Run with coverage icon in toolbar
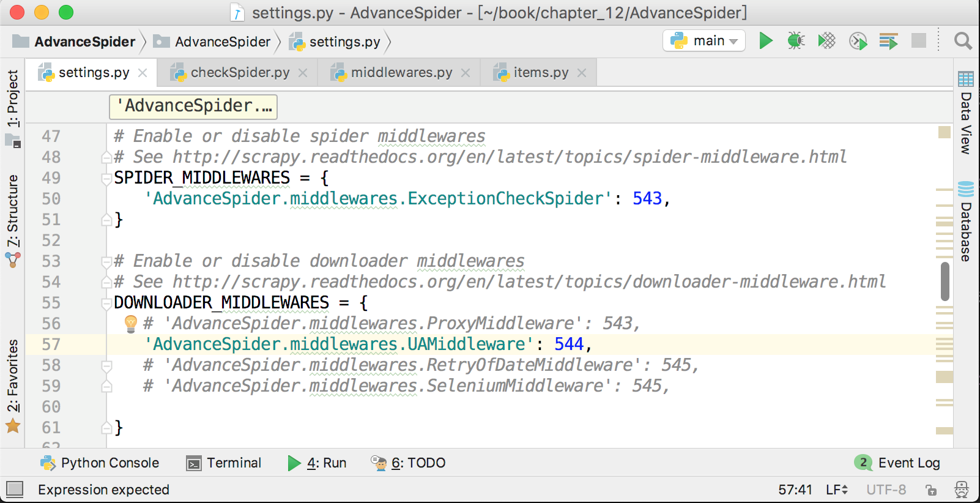The image size is (980, 503). click(x=826, y=41)
